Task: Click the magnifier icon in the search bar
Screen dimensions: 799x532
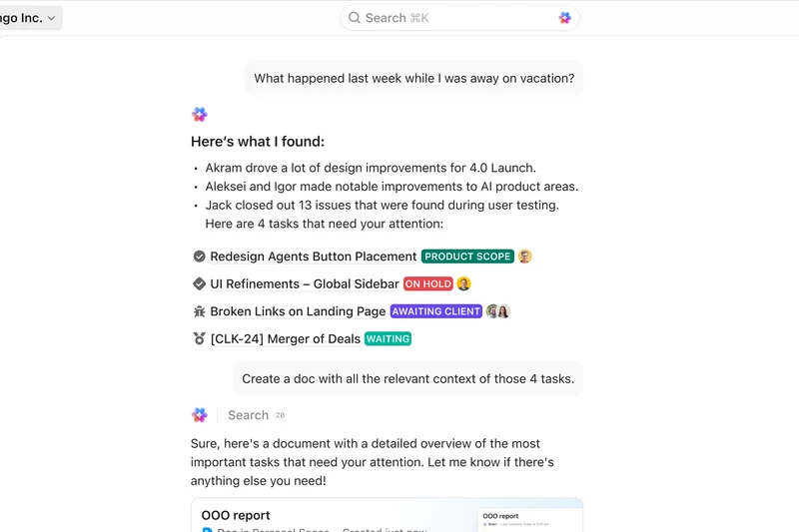Action: tap(355, 18)
